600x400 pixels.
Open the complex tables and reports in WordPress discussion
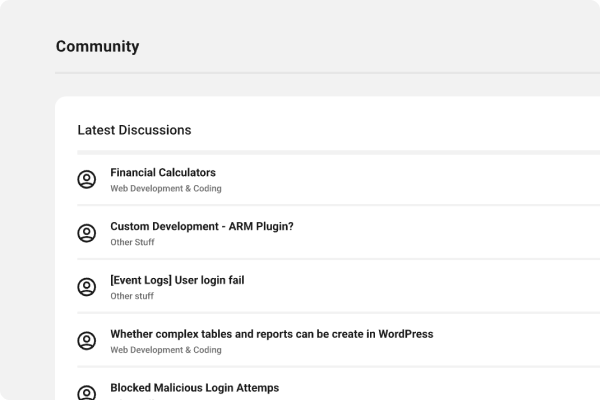(271, 334)
